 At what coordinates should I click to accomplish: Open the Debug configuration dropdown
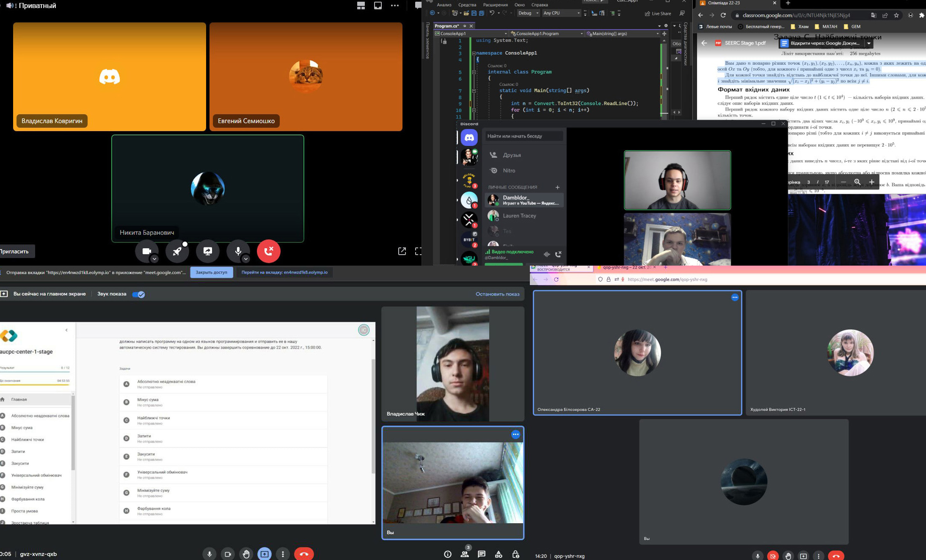pyautogui.click(x=528, y=13)
